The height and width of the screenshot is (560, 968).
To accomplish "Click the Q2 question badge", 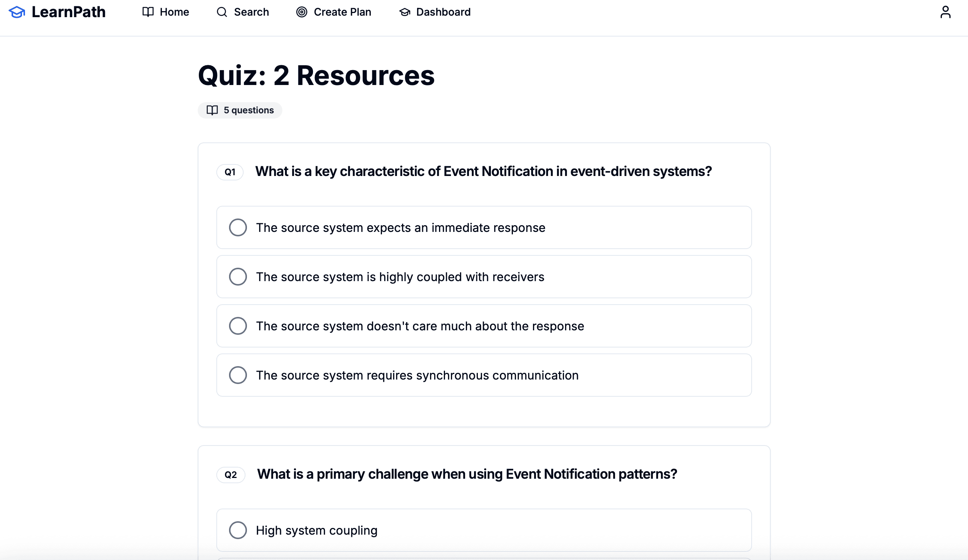I will [x=231, y=474].
